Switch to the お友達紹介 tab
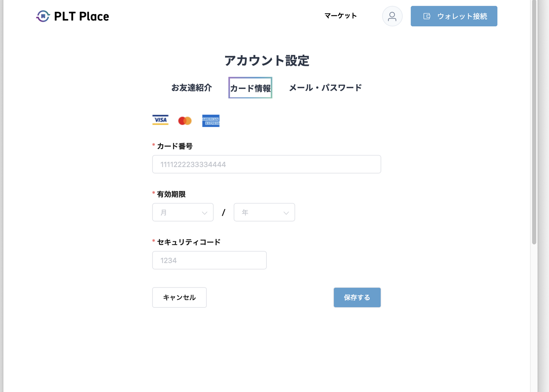 pos(192,88)
